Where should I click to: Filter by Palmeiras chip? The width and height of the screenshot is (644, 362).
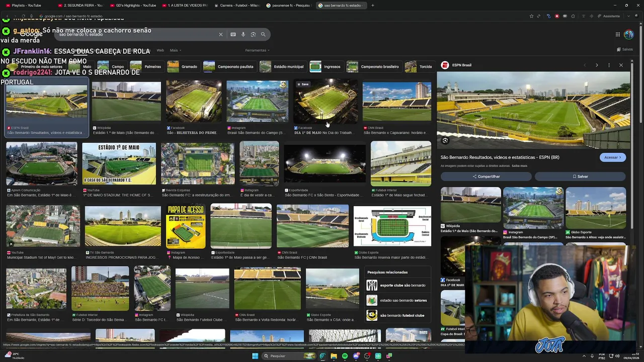146,66
